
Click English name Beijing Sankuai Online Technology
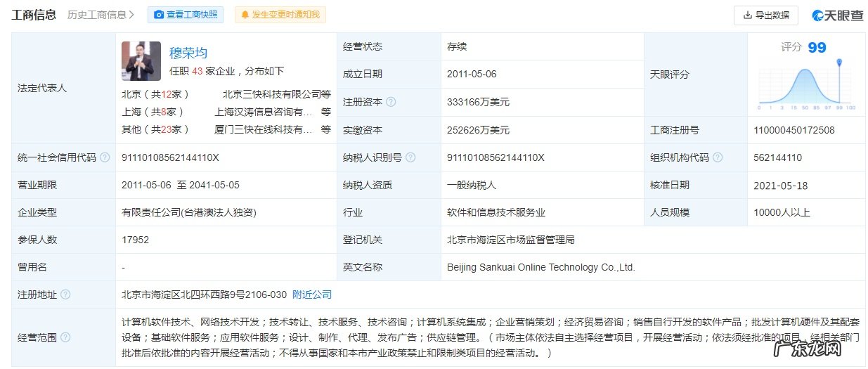pos(541,267)
